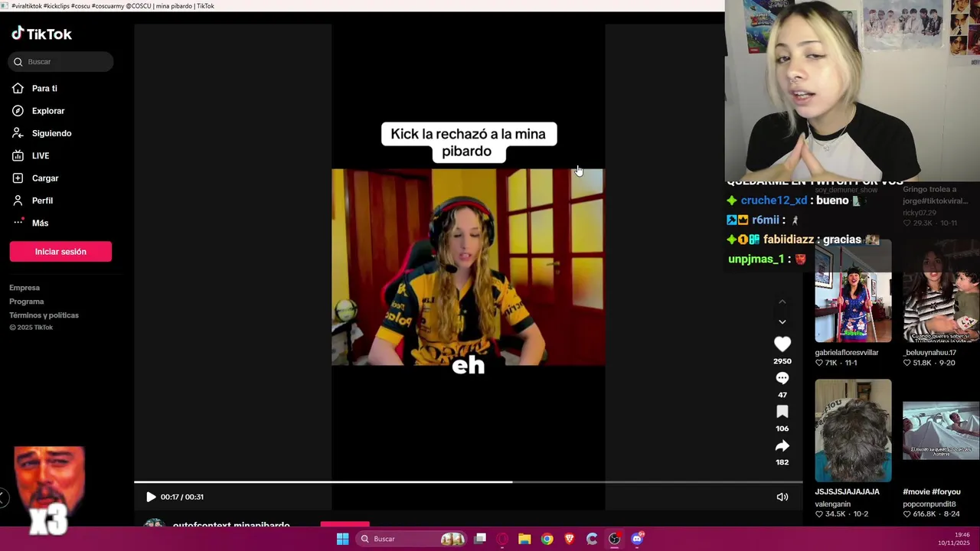Screen dimensions: 980x551
Task: Click the time counter 00:17 / 00:31
Action: 182,497
